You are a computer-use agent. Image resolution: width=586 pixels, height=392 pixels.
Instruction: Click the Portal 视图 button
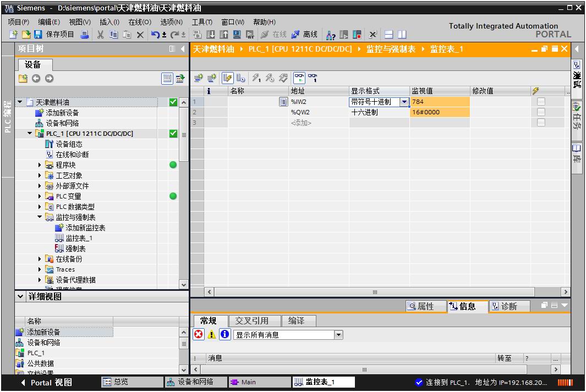tap(46, 383)
